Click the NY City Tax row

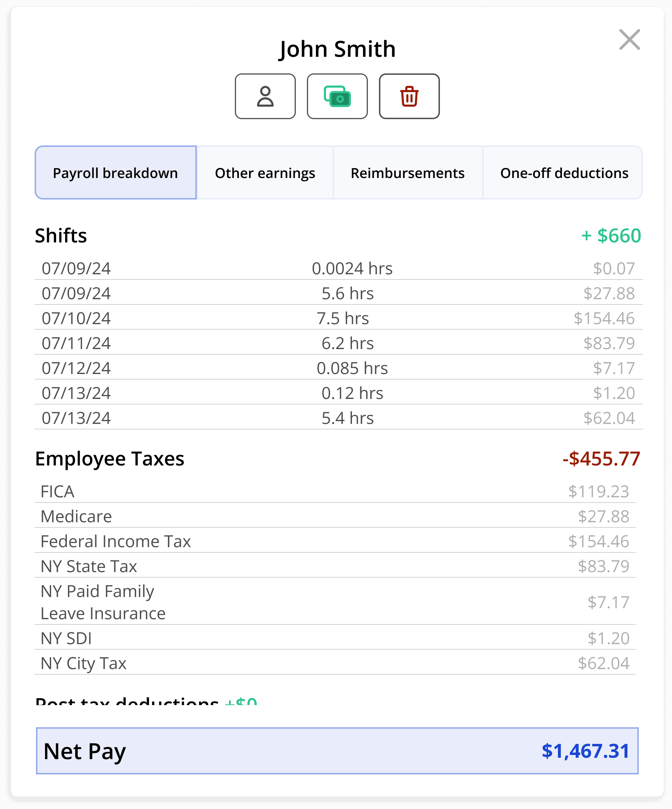335,664
